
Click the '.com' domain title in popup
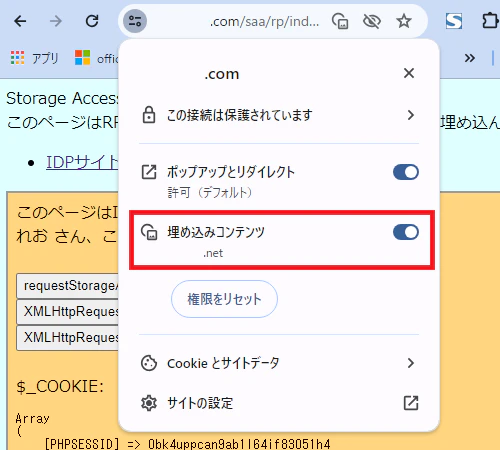(x=222, y=74)
